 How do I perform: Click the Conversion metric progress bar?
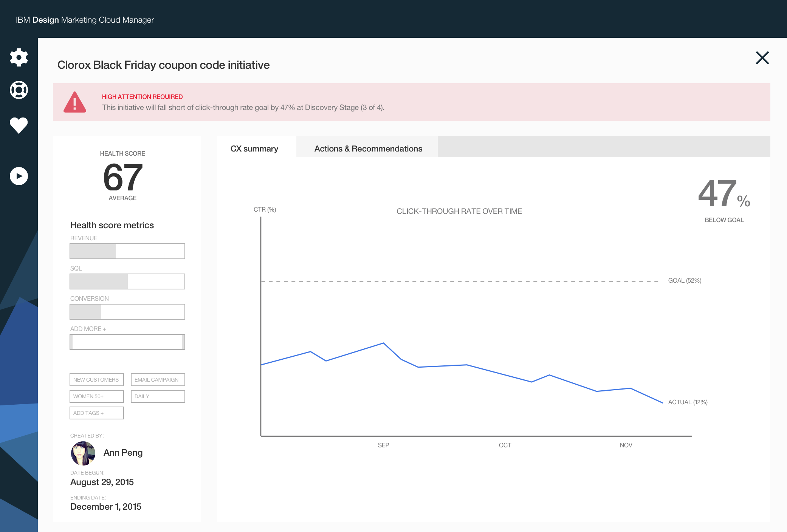(x=127, y=312)
